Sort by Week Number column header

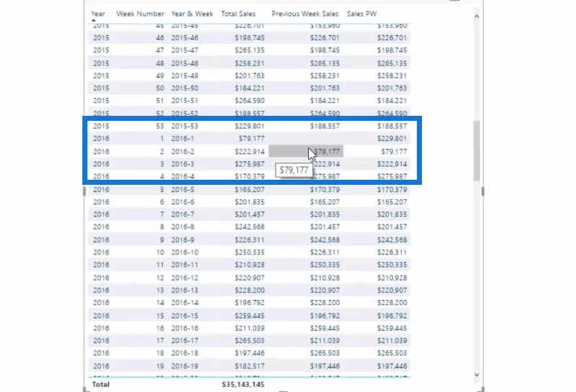tap(140, 14)
